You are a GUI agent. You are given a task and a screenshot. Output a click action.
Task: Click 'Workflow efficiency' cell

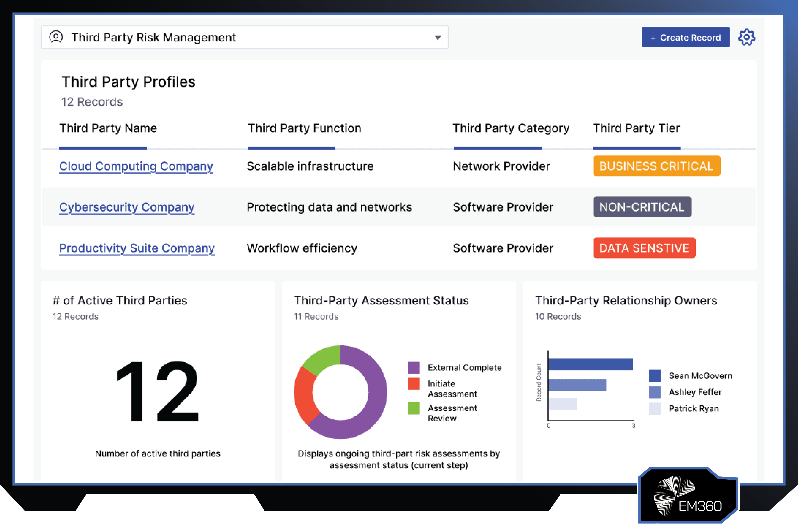coord(302,248)
